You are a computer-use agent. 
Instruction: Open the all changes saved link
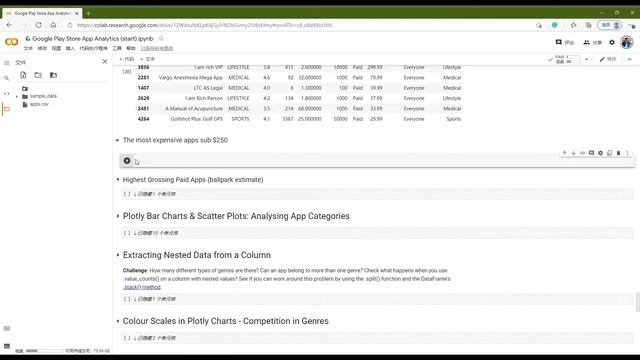[x=157, y=48]
